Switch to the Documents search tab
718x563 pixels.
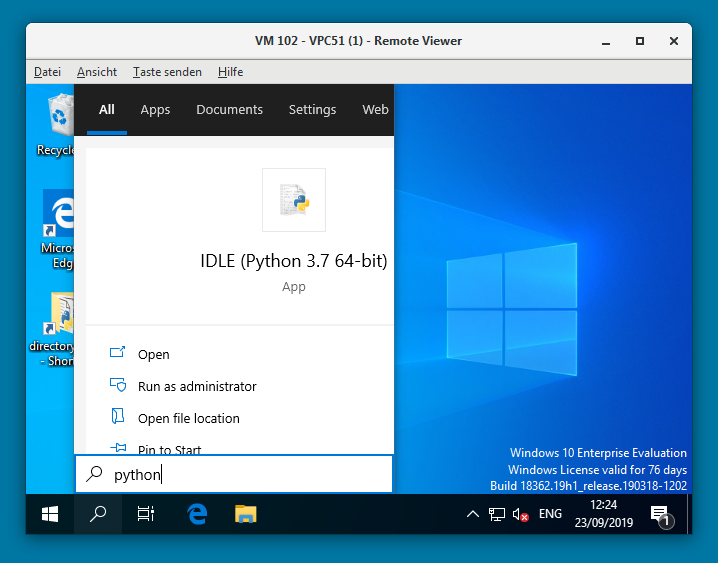tap(229, 109)
